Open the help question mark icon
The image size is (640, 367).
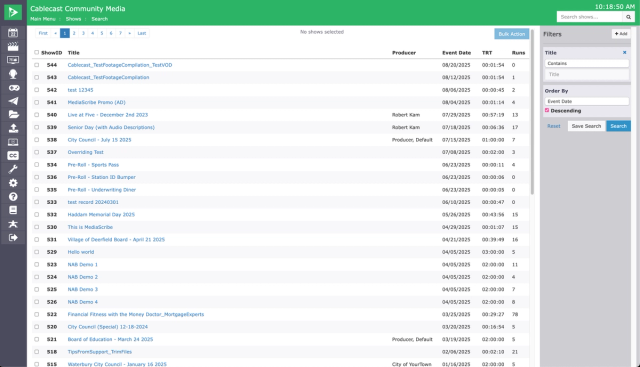point(13,196)
